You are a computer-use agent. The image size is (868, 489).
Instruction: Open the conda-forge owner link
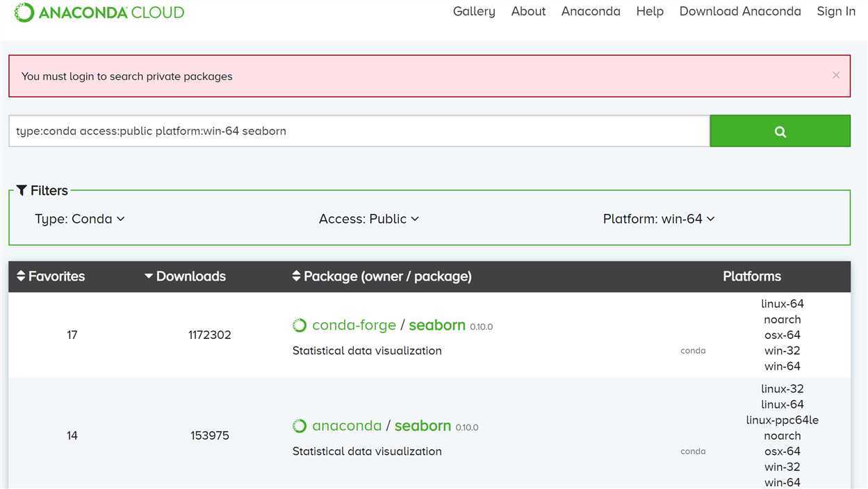tap(354, 325)
